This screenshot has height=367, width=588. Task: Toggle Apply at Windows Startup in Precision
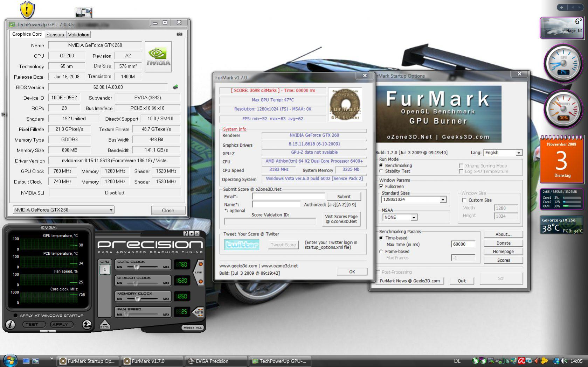(x=15, y=316)
